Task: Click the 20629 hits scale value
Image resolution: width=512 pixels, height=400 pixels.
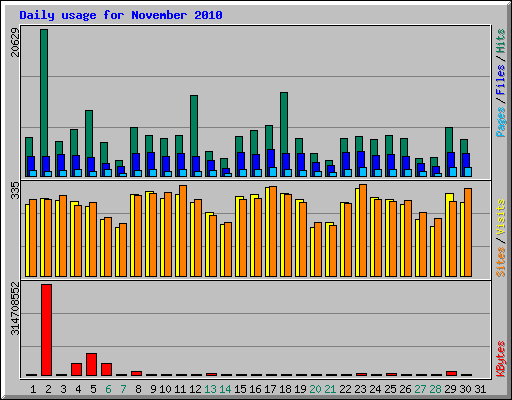Action: (x=15, y=42)
